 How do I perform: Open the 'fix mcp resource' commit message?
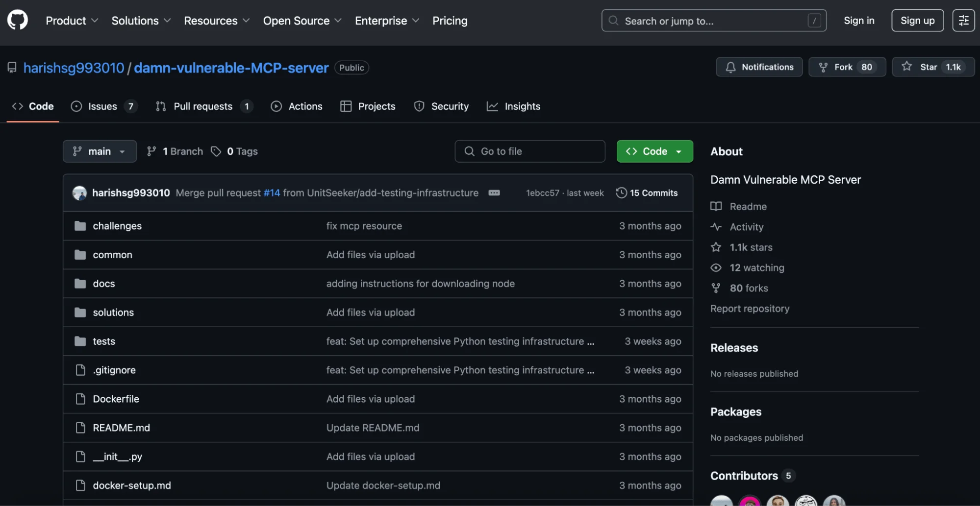364,226
